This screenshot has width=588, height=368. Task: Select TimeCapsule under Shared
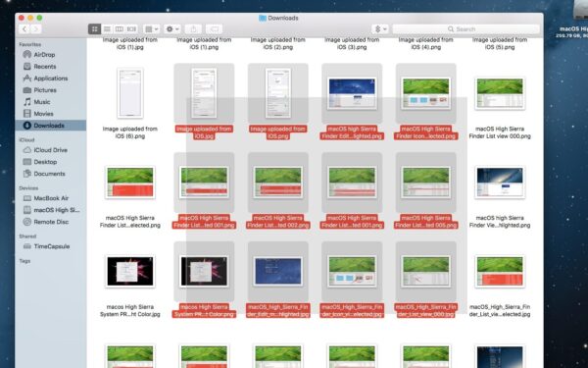pyautogui.click(x=51, y=246)
